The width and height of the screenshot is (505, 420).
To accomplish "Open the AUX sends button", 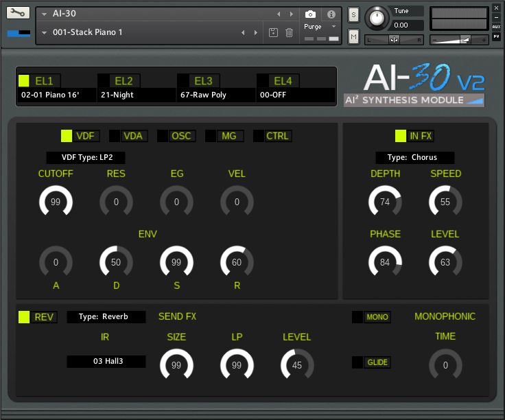I will [x=496, y=27].
